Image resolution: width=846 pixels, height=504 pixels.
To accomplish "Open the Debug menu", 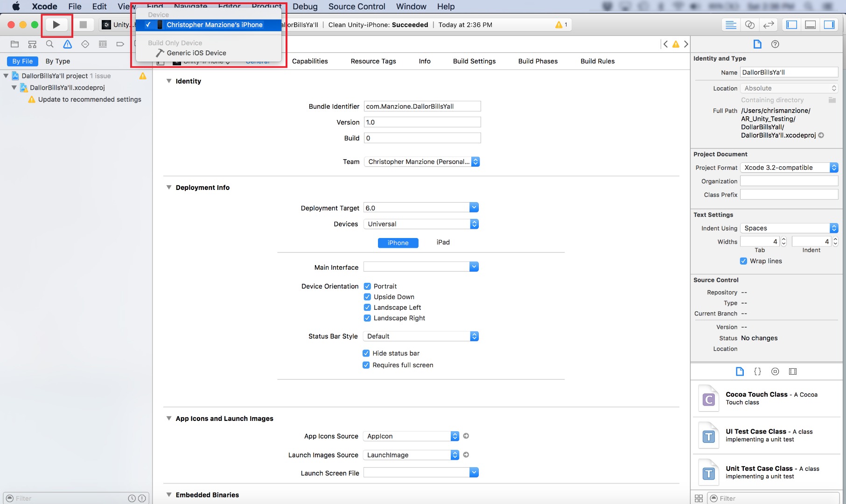I will point(305,7).
